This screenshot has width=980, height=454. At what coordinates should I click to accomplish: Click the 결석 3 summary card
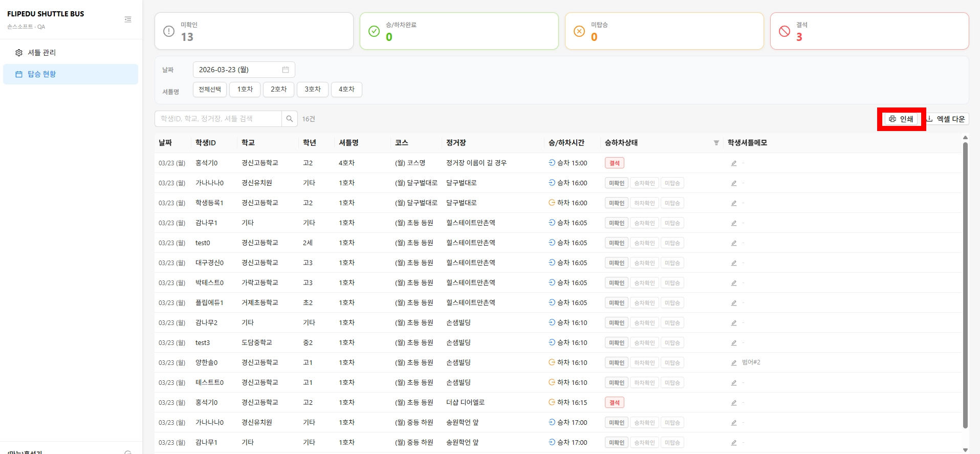(869, 31)
